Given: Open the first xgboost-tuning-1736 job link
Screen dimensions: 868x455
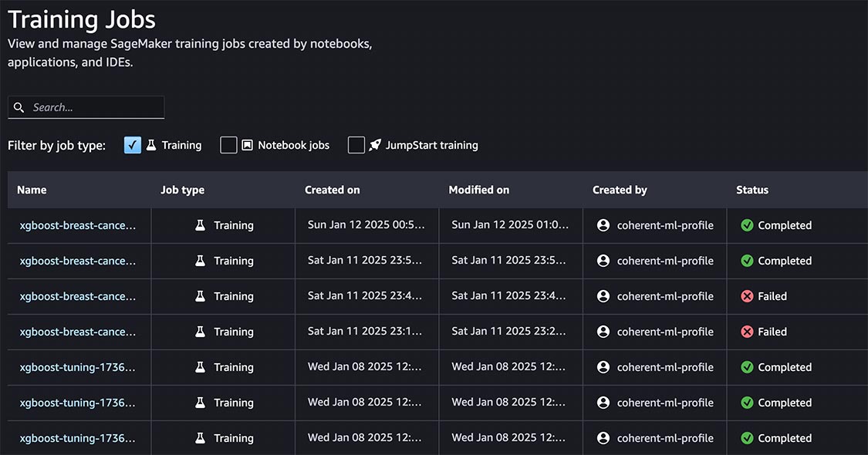Looking at the screenshot, I should coord(77,367).
